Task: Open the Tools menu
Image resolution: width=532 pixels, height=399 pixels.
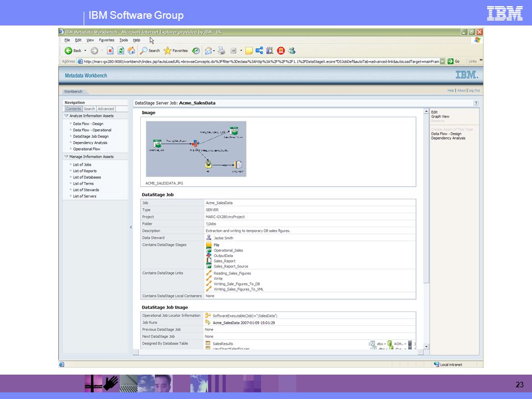Action: pos(124,40)
